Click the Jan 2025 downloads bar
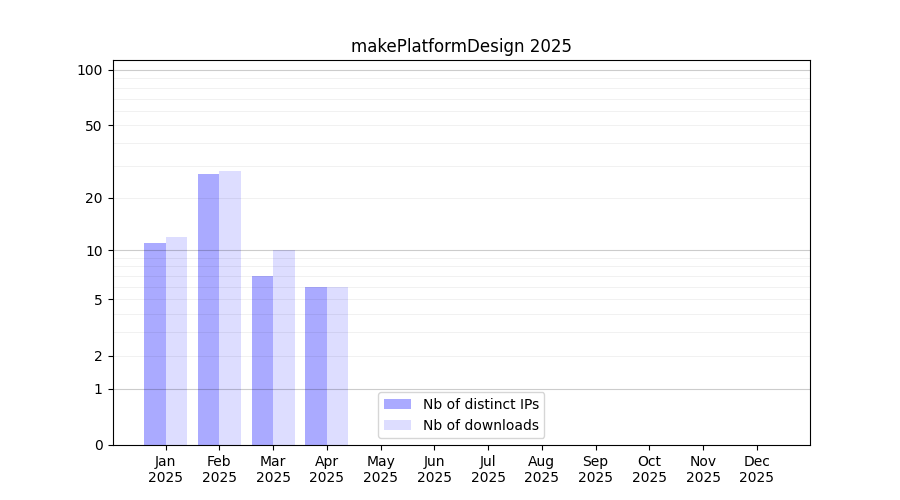The width and height of the screenshot is (900, 500). 177,341
